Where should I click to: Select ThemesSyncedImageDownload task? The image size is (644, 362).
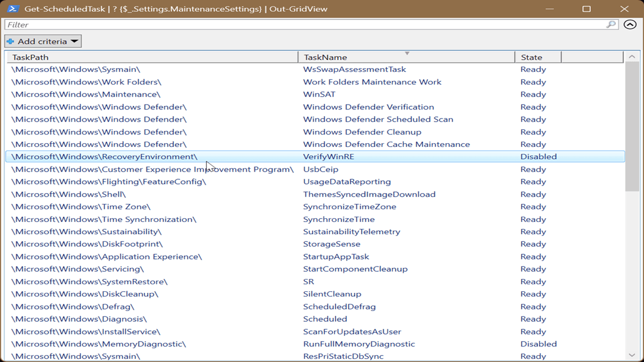coord(369,194)
